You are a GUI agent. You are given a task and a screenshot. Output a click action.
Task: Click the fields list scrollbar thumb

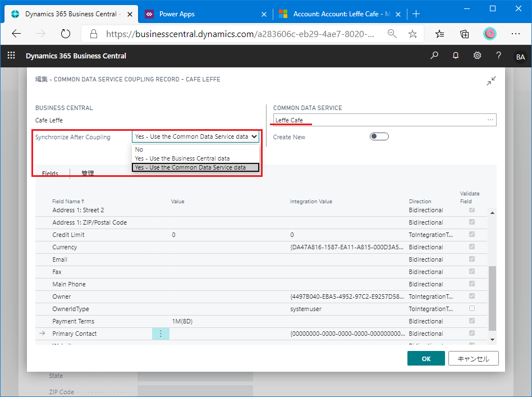coord(492,298)
